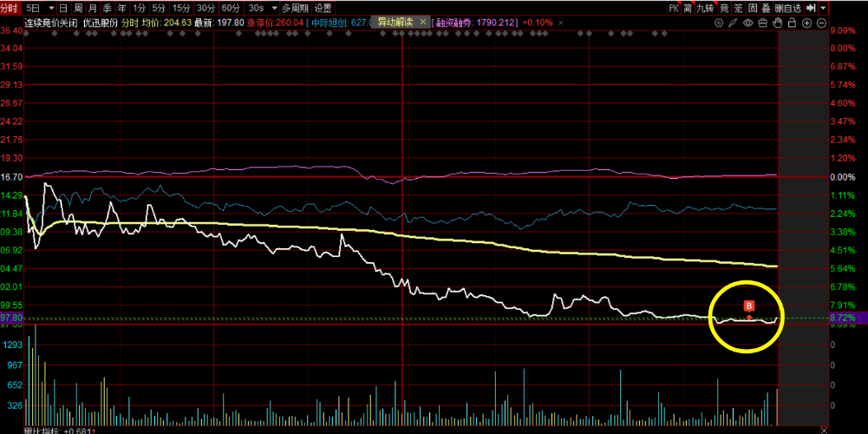This screenshot has width=868, height=434.
Task: Select the 5分 five-minute period
Action: pyautogui.click(x=159, y=8)
